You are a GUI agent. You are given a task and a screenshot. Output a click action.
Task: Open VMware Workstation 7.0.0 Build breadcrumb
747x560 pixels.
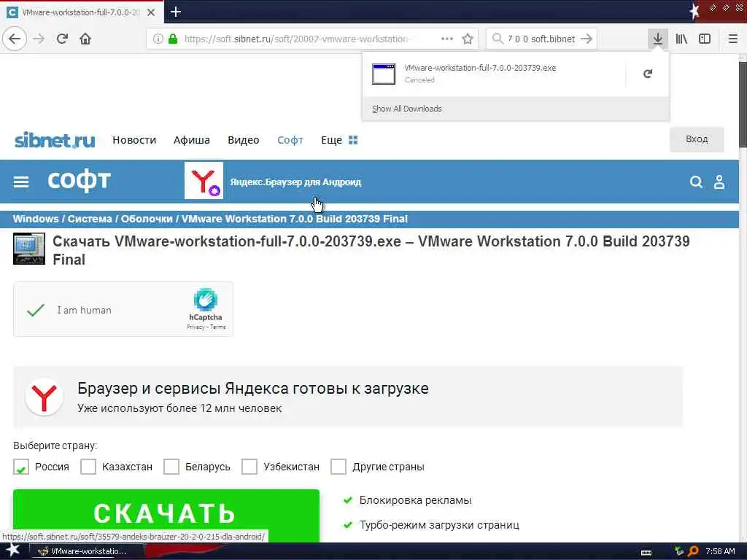[295, 219]
